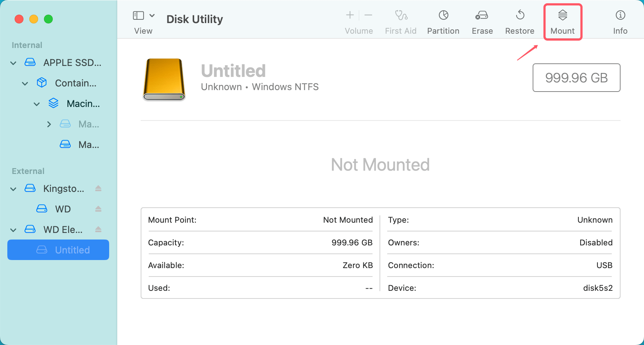Click the orange external drive thumbnail

click(164, 79)
